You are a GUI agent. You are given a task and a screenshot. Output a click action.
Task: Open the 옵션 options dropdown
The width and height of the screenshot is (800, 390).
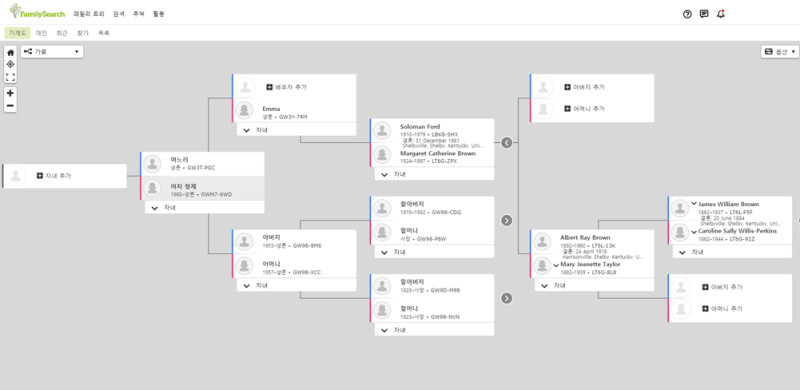(780, 52)
